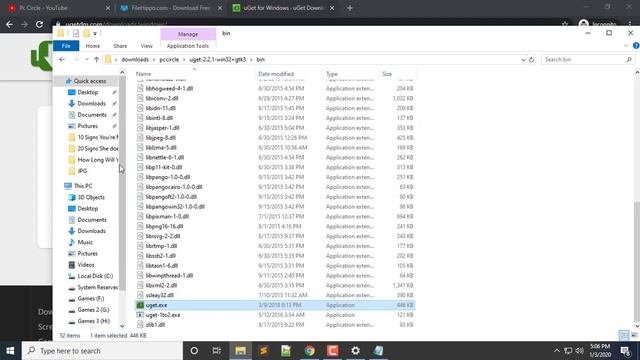The height and width of the screenshot is (360, 640).
Task: Switch to details view layout icon
Action: click(624, 335)
